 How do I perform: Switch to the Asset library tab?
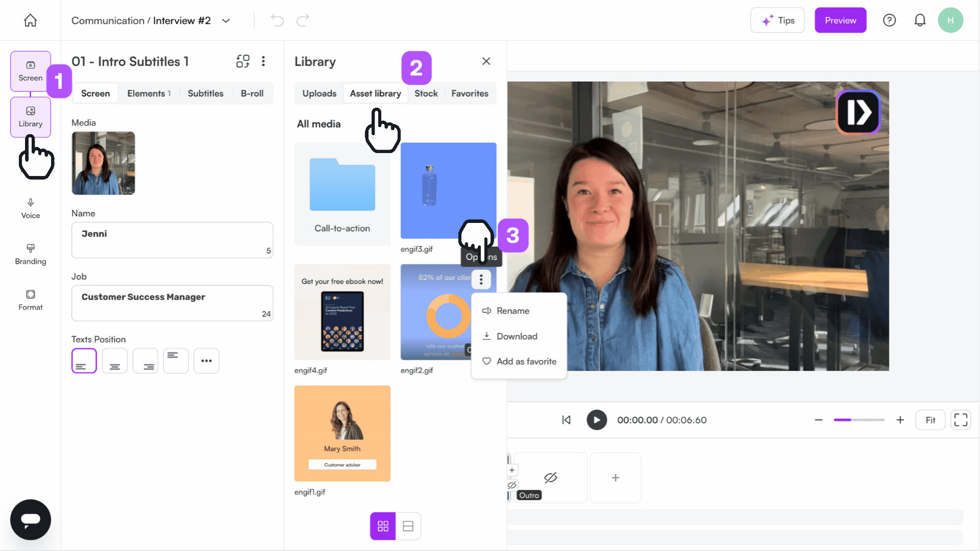(x=375, y=93)
